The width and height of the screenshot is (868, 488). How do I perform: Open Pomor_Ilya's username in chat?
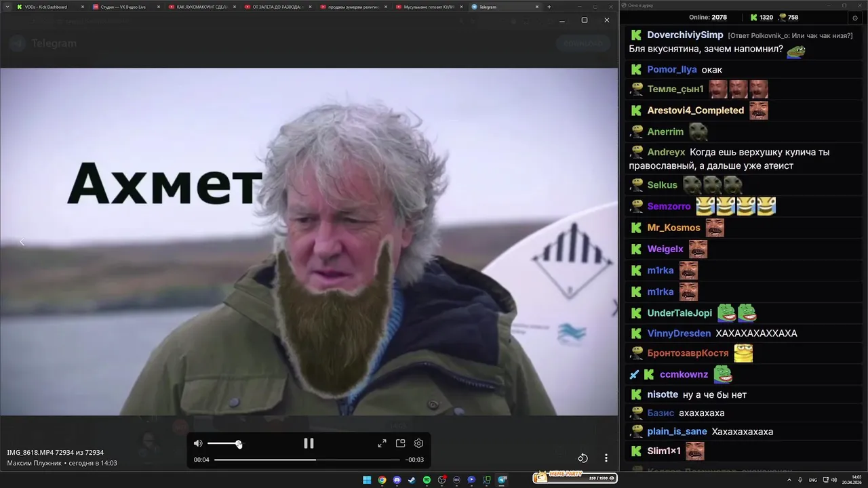(672, 70)
